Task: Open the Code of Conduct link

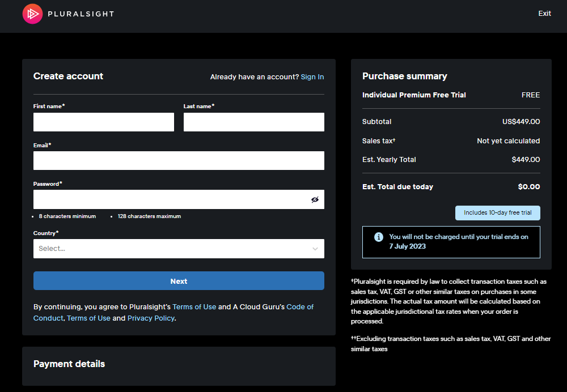Action: click(x=173, y=313)
